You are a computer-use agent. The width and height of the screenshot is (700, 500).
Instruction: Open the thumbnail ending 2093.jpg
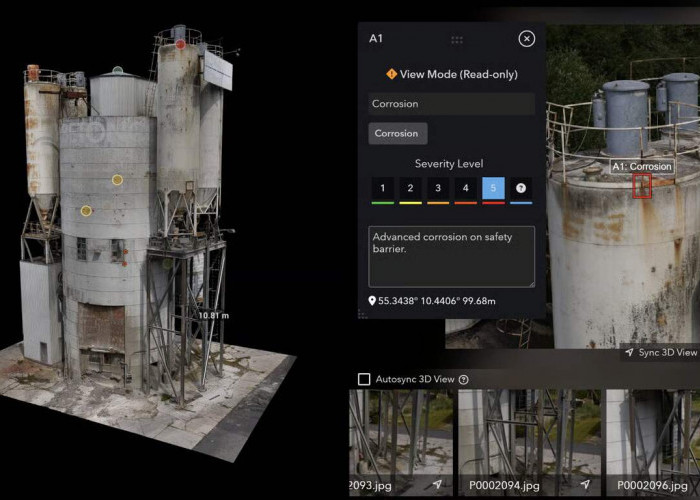pyautogui.click(x=401, y=442)
